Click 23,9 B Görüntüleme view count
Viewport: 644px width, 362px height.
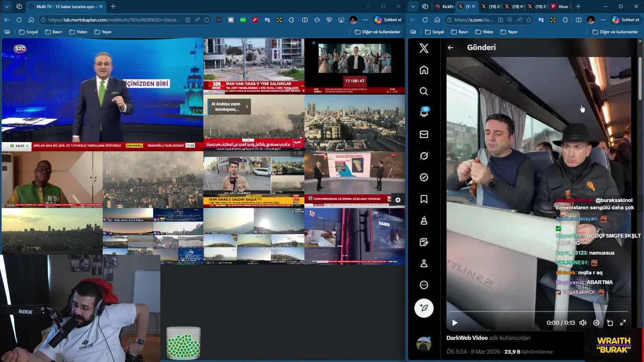pyautogui.click(x=528, y=352)
